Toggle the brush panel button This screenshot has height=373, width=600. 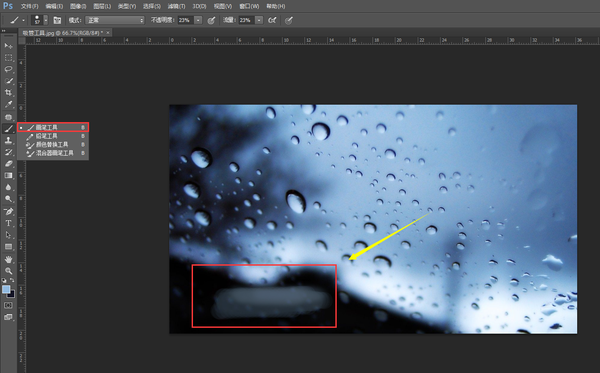pyautogui.click(x=57, y=20)
